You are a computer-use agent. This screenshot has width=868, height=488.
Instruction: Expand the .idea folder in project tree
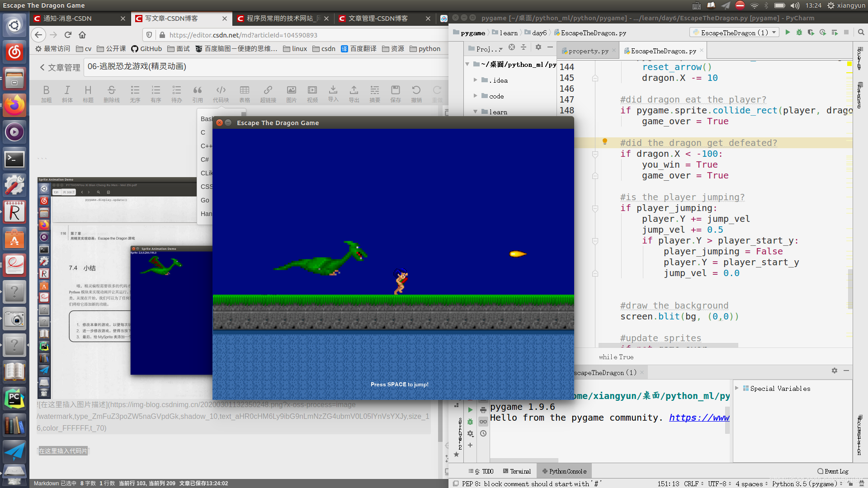pos(475,80)
